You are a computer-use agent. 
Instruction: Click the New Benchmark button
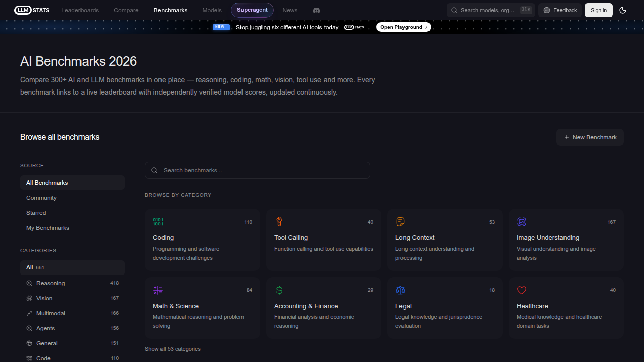point(590,137)
